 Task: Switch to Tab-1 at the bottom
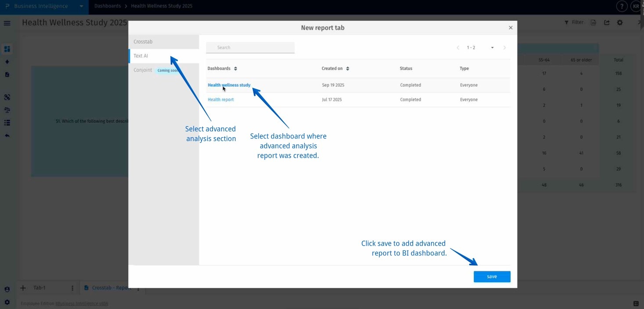[40, 288]
